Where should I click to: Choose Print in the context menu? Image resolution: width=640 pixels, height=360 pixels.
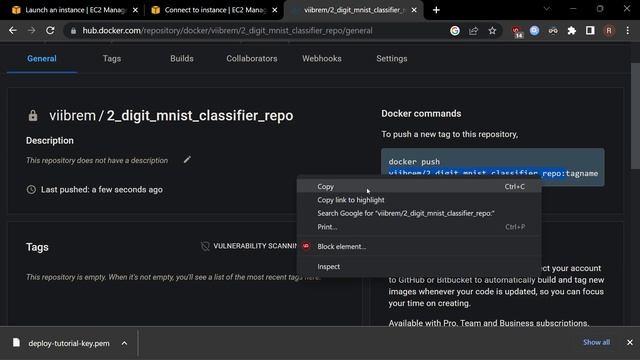click(x=419, y=227)
